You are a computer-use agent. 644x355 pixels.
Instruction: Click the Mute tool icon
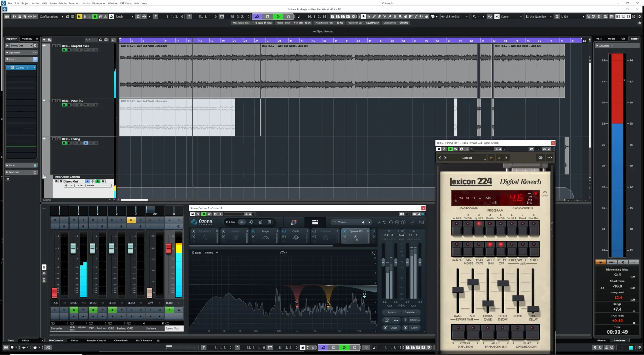(x=395, y=16)
